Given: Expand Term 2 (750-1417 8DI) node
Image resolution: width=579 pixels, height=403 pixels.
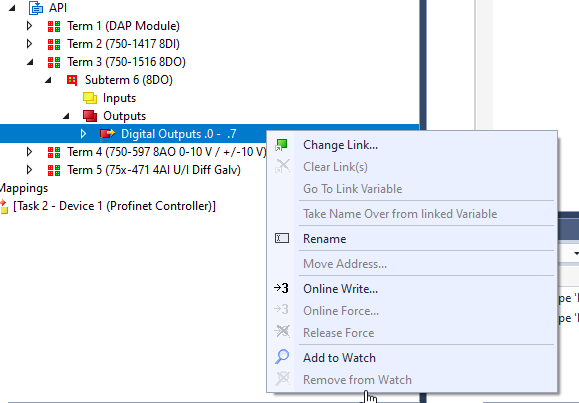Looking at the screenshot, I should click(x=30, y=44).
